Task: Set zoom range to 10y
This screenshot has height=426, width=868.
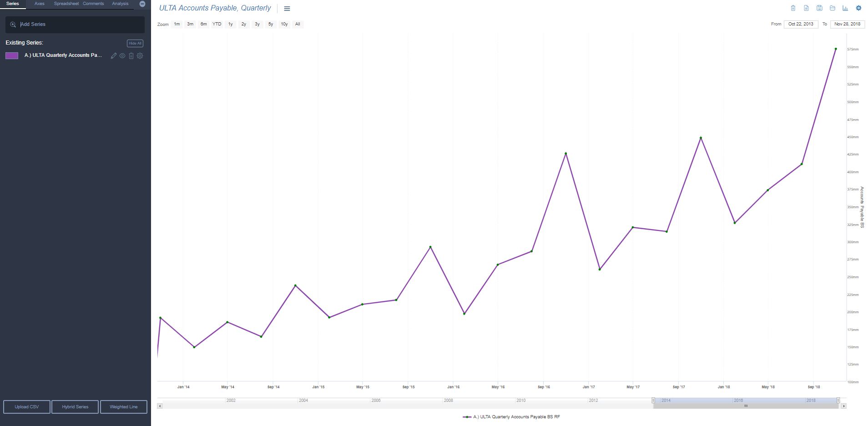Action: pyautogui.click(x=284, y=24)
